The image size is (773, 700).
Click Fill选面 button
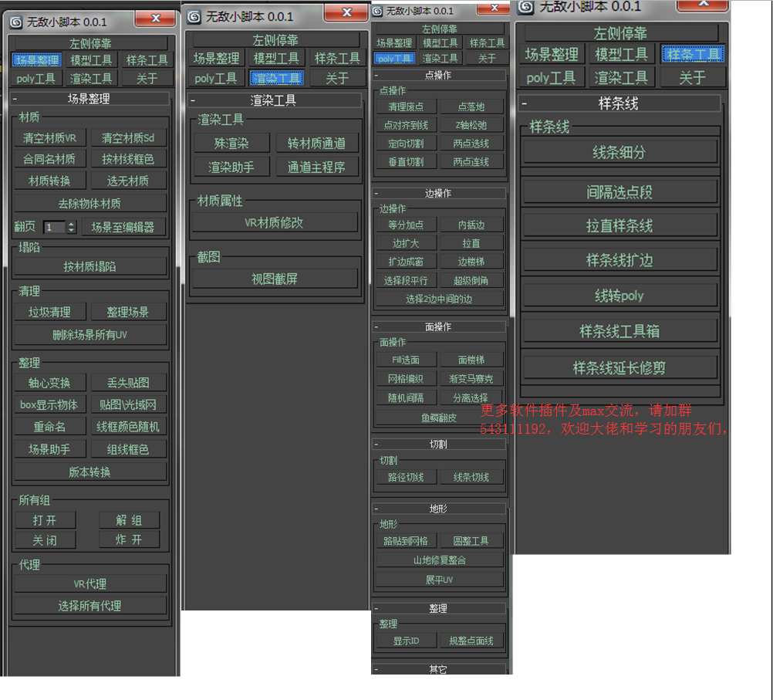pyautogui.click(x=407, y=360)
